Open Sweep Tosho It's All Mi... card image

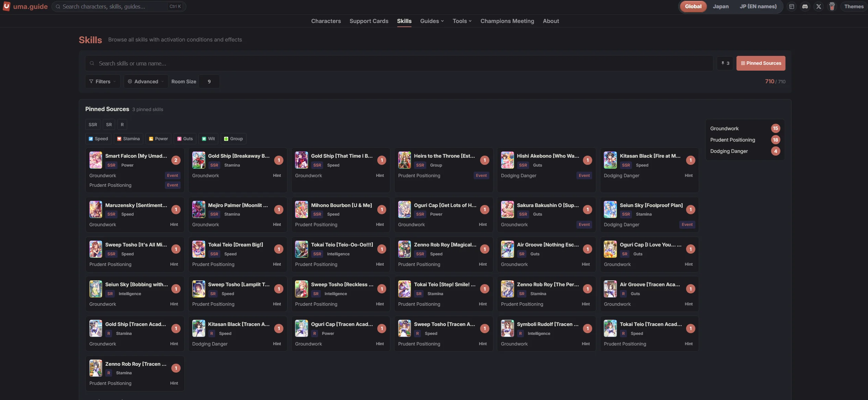(96, 249)
